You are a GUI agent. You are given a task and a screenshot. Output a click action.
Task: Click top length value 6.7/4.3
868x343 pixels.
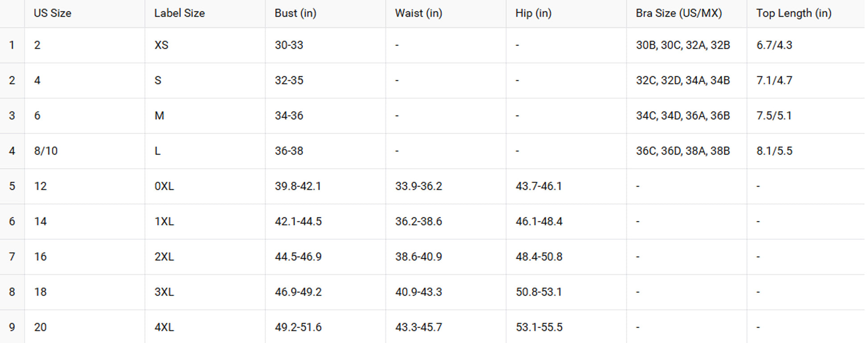pos(774,45)
